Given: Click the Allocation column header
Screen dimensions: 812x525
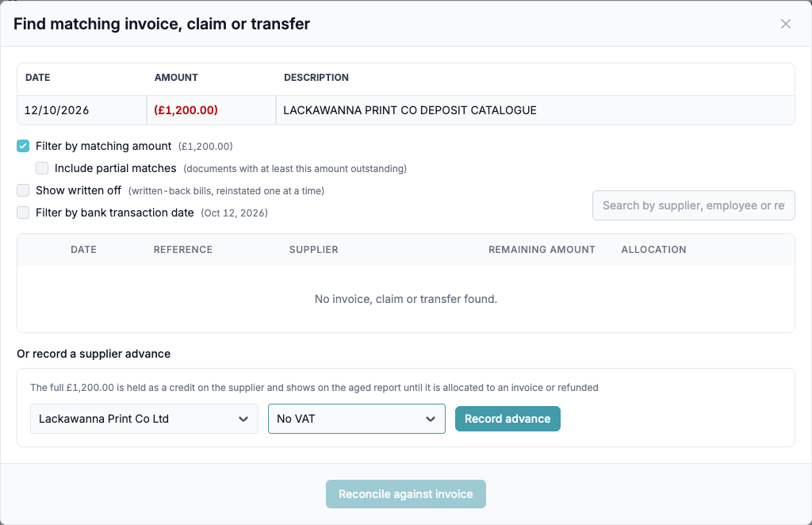Looking at the screenshot, I should 653,250.
